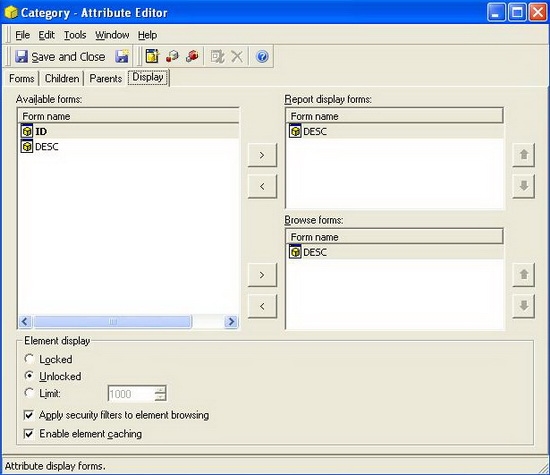Screen dimensions: 550x475
Task: Toggle Enable element caching checkbox
Action: [x=29, y=434]
